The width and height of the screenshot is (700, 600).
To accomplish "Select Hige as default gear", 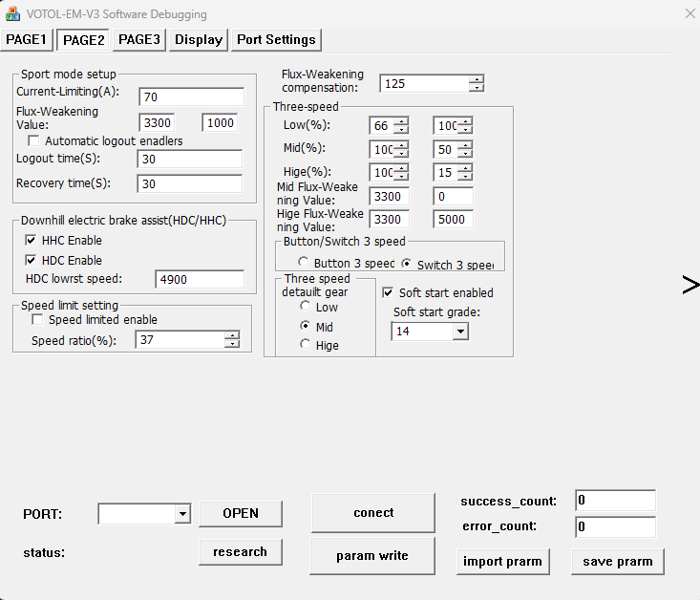I will (305, 345).
